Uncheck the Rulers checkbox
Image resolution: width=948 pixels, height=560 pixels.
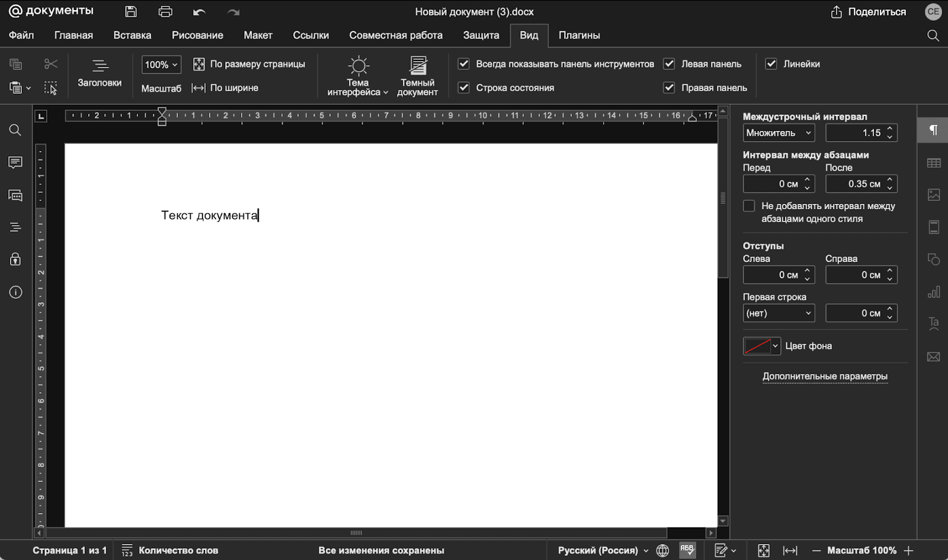click(x=771, y=64)
